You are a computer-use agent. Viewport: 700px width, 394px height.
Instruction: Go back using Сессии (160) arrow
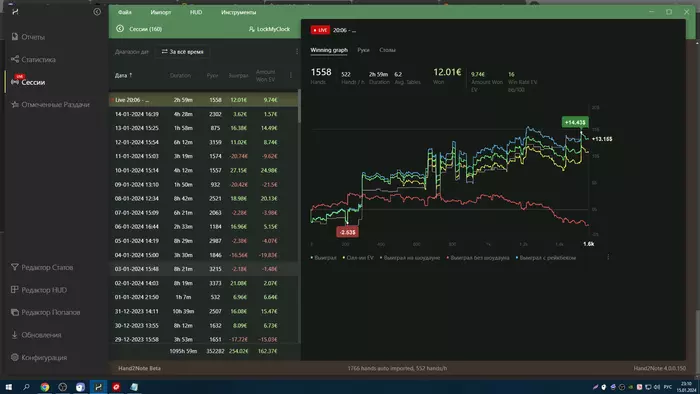120,29
